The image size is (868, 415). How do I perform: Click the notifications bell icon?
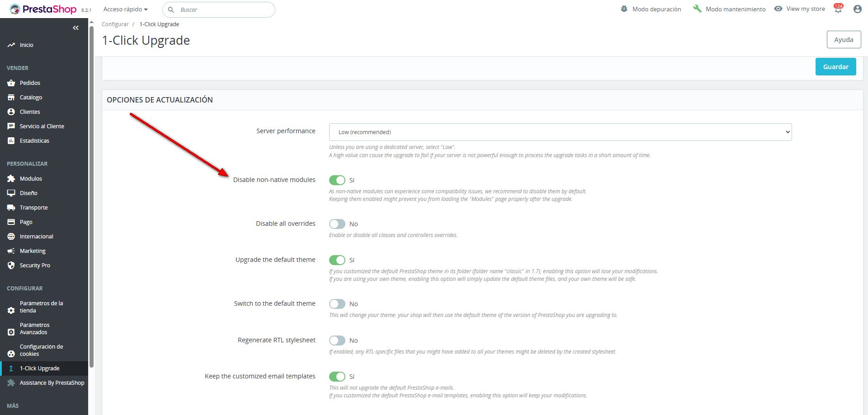pos(838,9)
